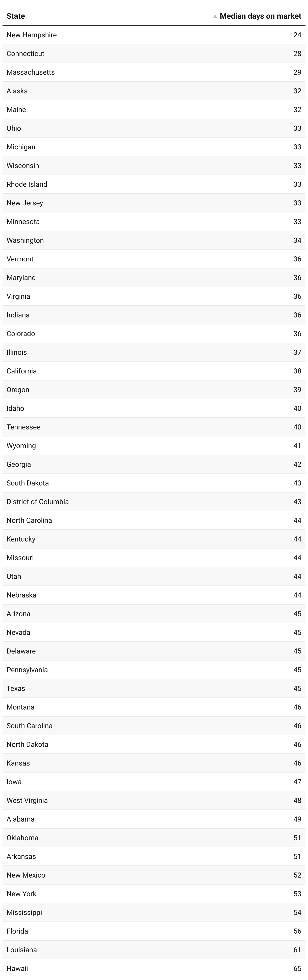Sort table by State column header
Screen dimensions: 308x980
click(16, 16)
